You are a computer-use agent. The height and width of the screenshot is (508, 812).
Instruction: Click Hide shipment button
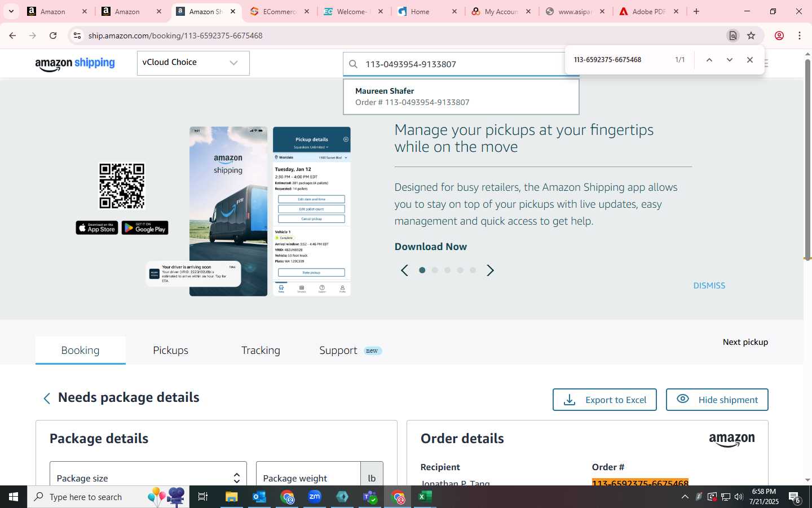click(x=717, y=400)
